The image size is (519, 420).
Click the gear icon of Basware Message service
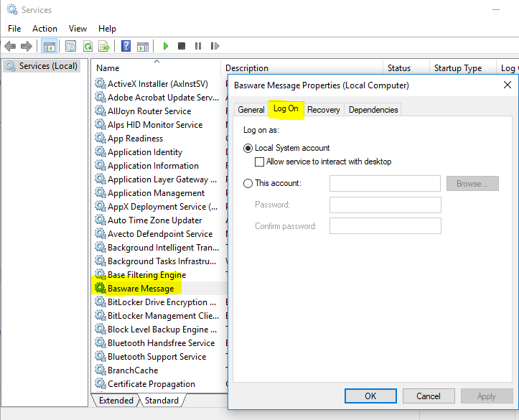(100, 289)
